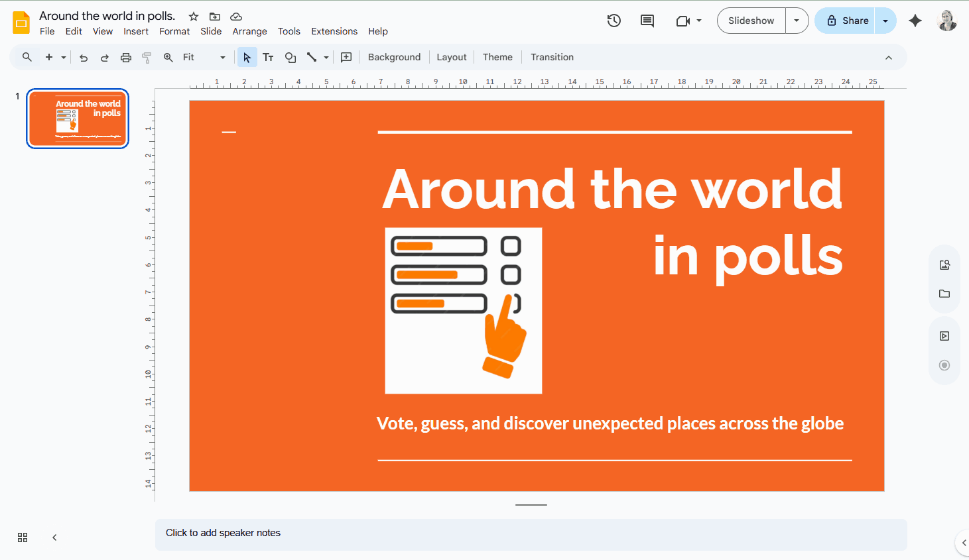Image resolution: width=969 pixels, height=560 pixels.
Task: Select the arrow selection tool
Action: pyautogui.click(x=247, y=57)
